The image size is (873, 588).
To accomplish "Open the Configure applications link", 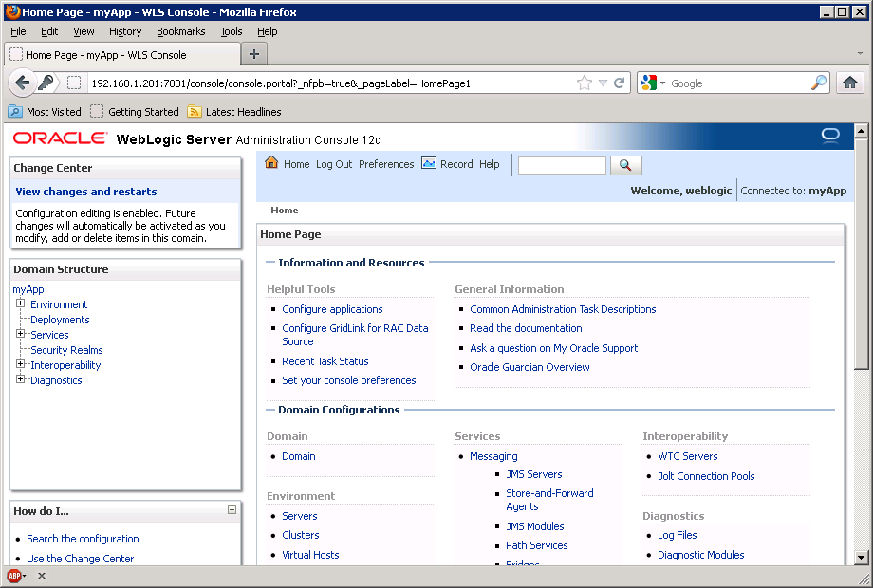I will (330, 308).
